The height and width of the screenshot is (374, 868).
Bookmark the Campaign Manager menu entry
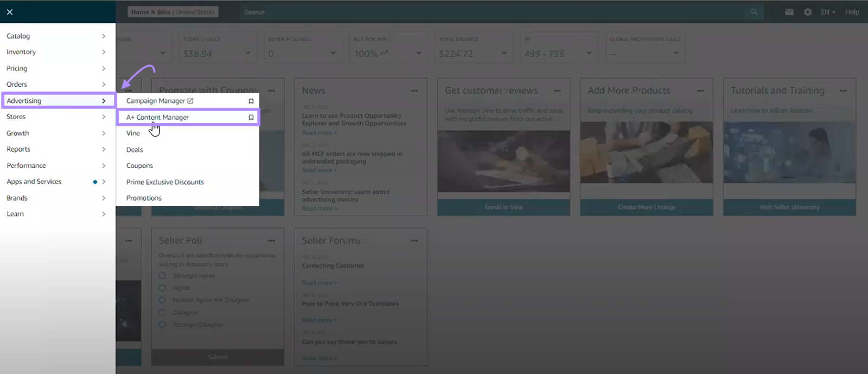pyautogui.click(x=251, y=101)
